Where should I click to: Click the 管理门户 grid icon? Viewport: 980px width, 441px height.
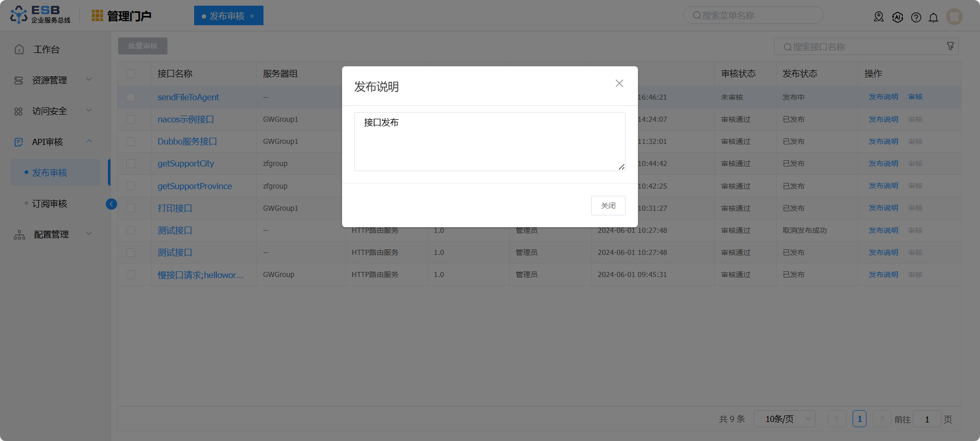point(97,16)
